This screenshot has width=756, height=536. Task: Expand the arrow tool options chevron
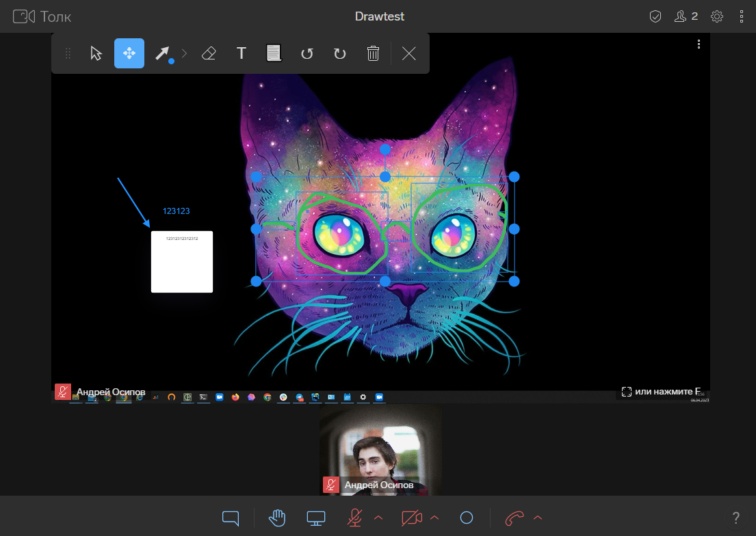click(184, 53)
